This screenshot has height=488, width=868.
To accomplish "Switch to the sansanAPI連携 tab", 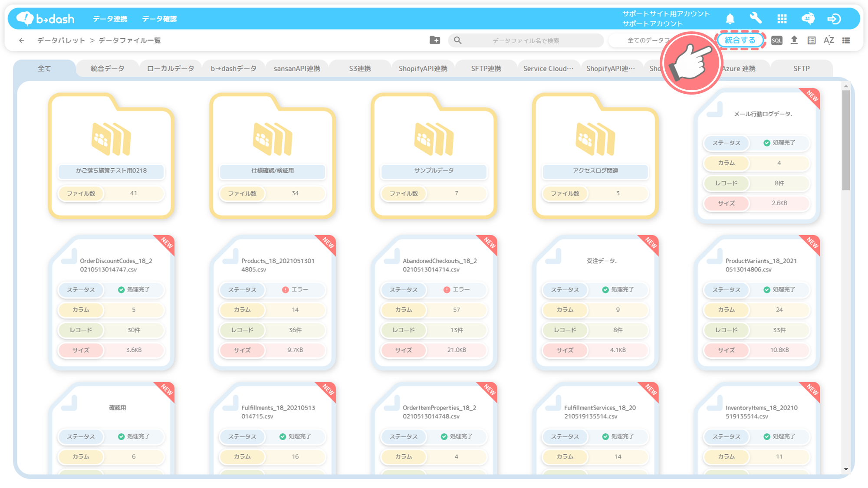I will click(297, 69).
